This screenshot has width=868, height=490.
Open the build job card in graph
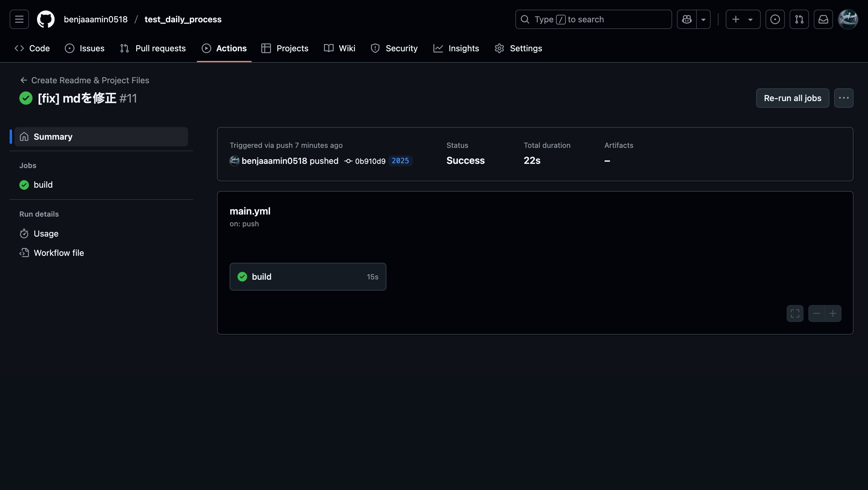[308, 277]
